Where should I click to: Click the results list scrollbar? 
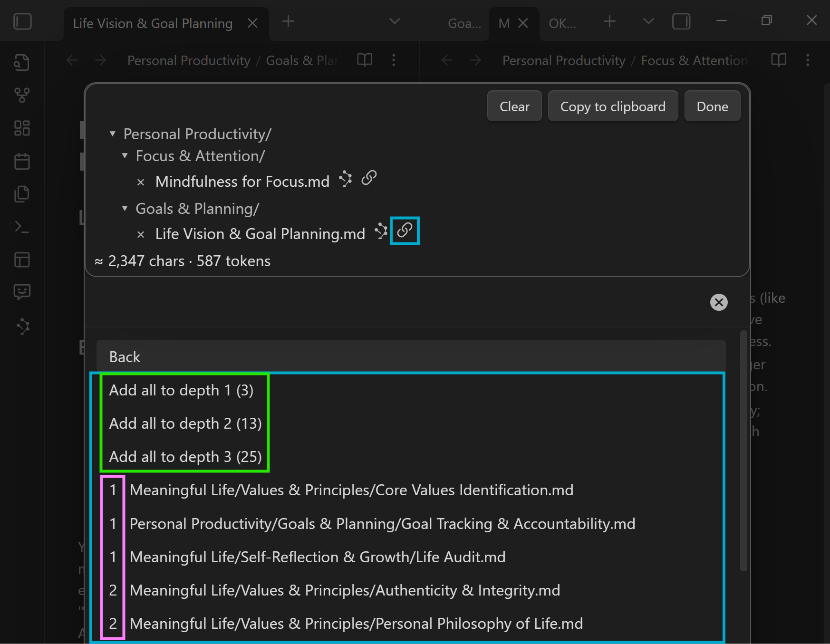tap(743, 452)
